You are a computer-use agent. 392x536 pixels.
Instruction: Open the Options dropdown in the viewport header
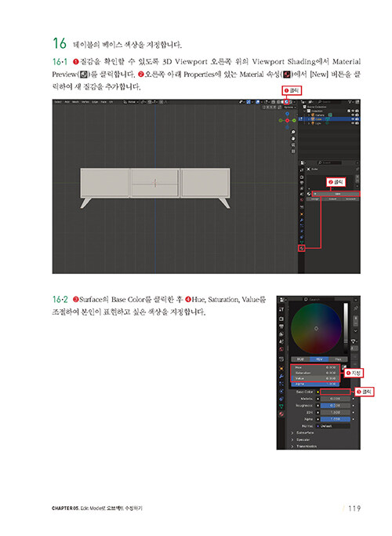point(289,108)
